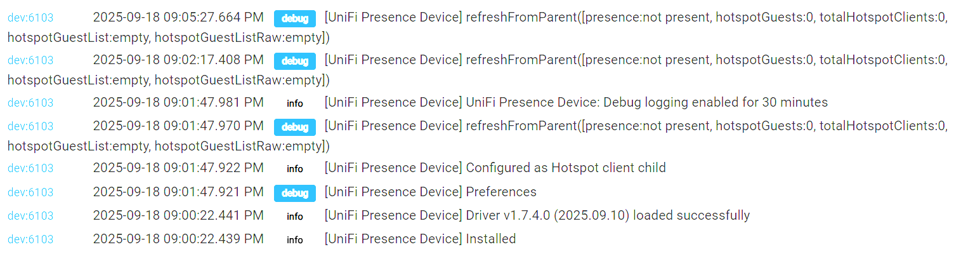Open dev:6103 link for Driver loaded successfully entry

[30, 216]
